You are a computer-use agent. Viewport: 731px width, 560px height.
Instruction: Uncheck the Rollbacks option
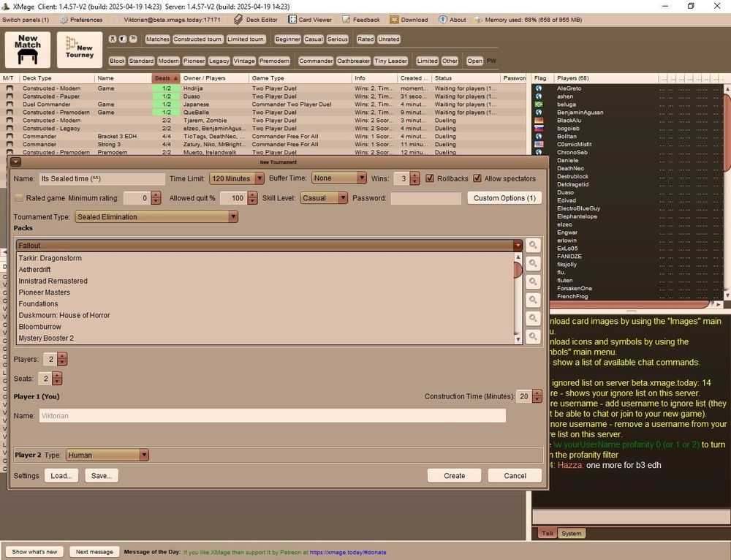pyautogui.click(x=430, y=178)
